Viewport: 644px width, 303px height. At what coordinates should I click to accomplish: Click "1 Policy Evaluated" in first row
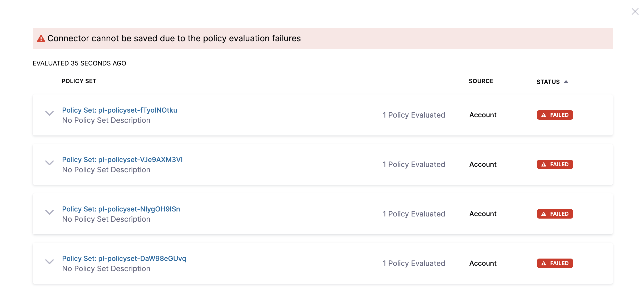(414, 115)
